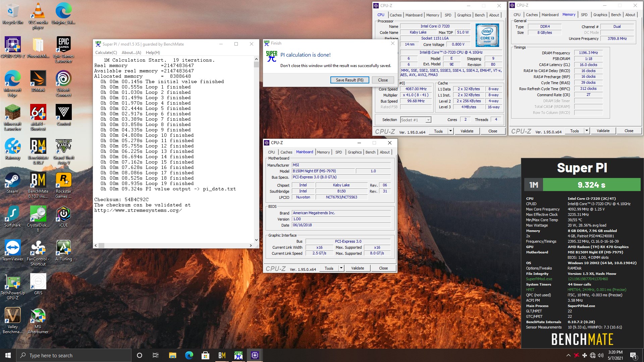The height and width of the screenshot is (362, 644).
Task: Switch to Caches tab in Mainboard CPU-Z window
Action: pos(286,152)
